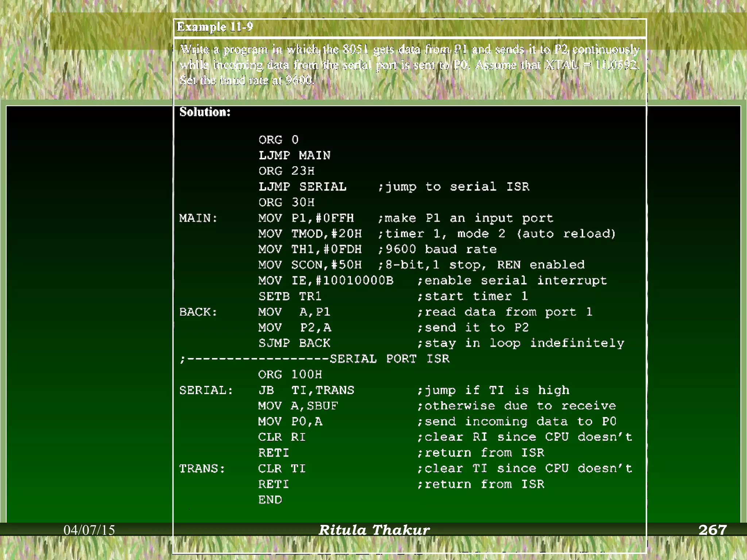The image size is (747, 560).
Task: Click the ORG 23H directive
Action: [x=286, y=171]
